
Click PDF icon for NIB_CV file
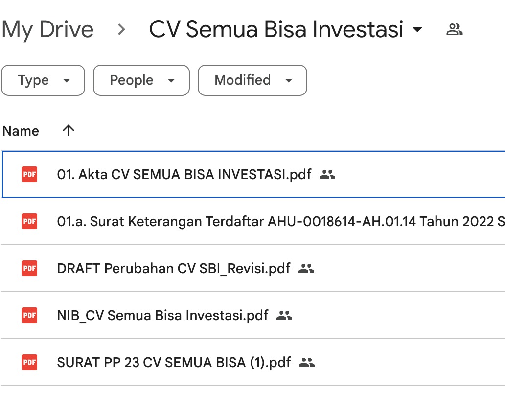click(x=29, y=315)
